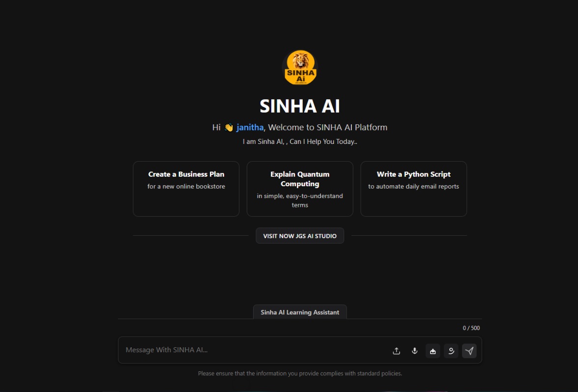
Task: Click the SINHA AI main heading
Action: 300,106
